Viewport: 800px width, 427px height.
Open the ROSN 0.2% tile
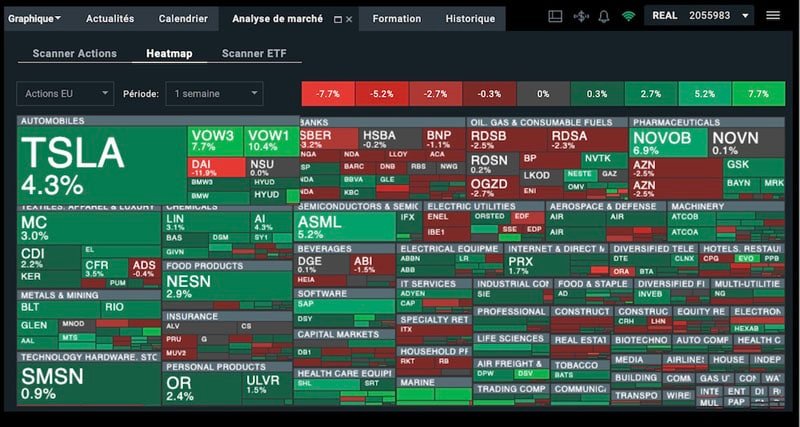tap(492, 163)
